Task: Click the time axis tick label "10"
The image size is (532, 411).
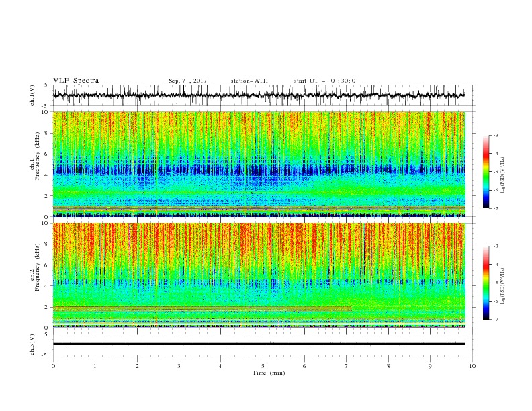Action: pos(472,366)
